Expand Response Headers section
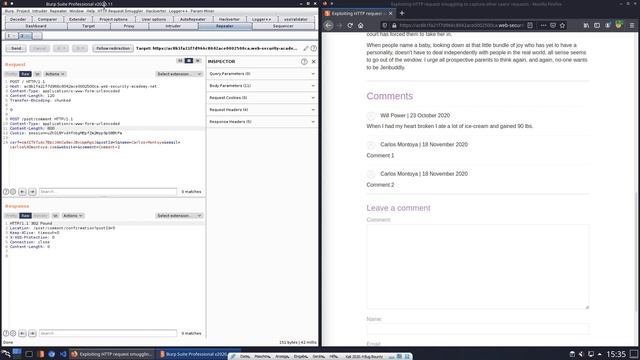This screenshot has width=640, height=360. [262, 122]
